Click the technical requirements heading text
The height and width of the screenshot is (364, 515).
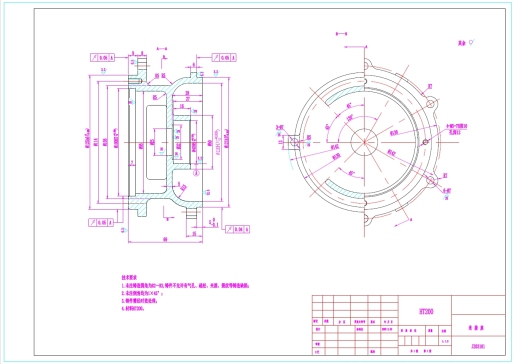click(x=129, y=277)
